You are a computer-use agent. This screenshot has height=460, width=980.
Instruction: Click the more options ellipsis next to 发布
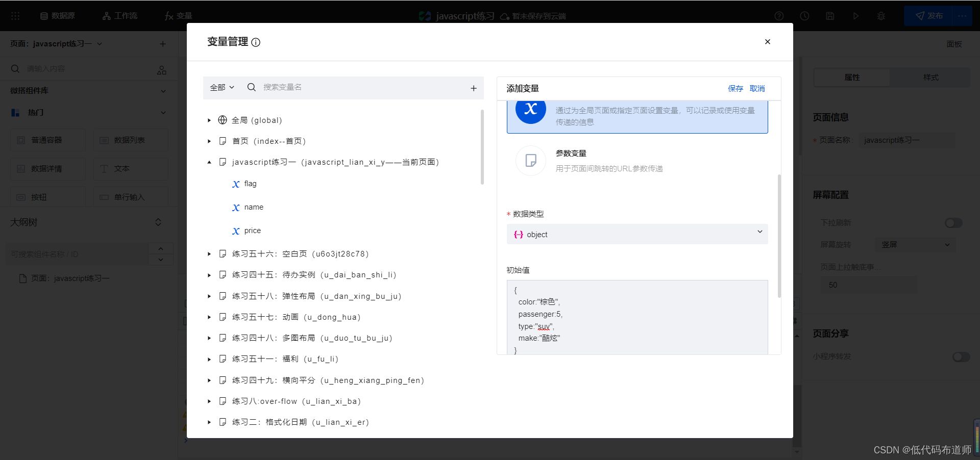962,16
